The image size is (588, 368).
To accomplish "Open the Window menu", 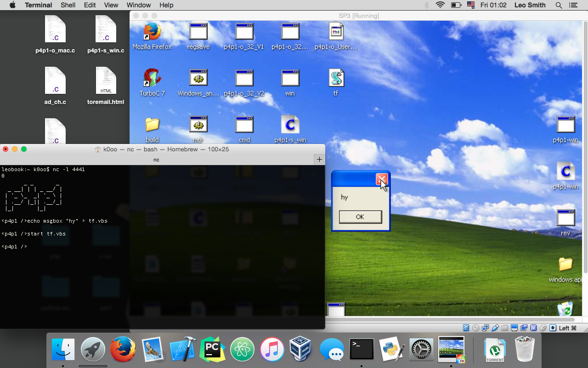I will coord(139,5).
